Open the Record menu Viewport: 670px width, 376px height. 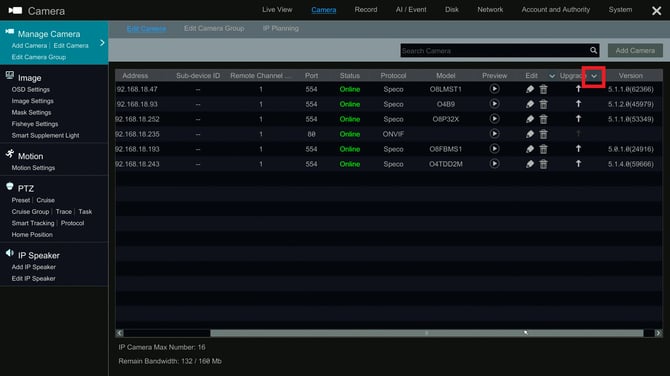[x=366, y=9]
